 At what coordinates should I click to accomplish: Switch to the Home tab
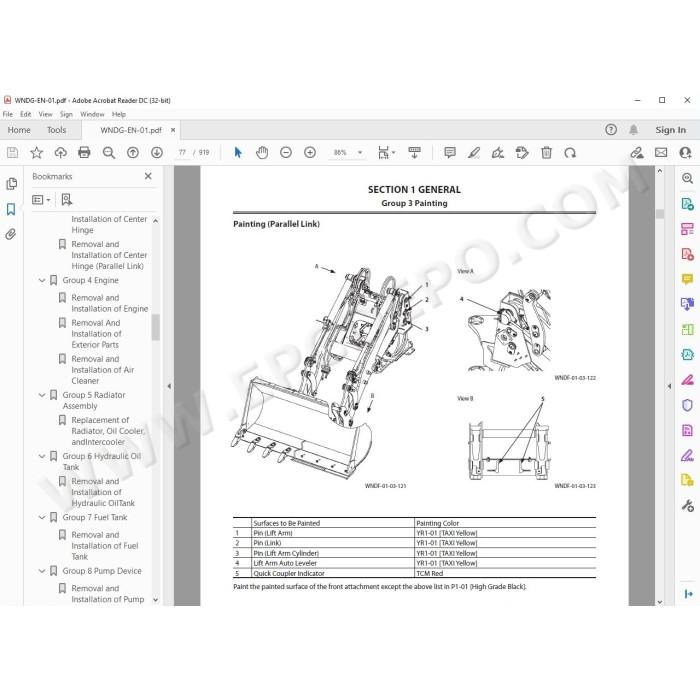[19, 130]
